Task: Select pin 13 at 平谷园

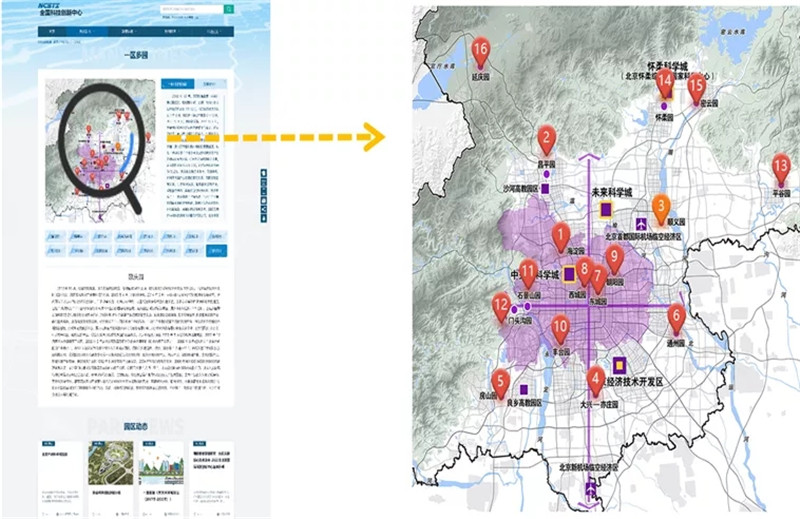Action: tap(781, 169)
